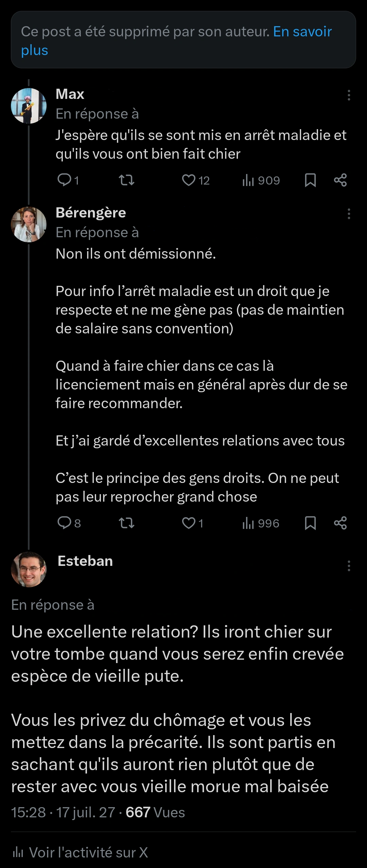The height and width of the screenshot is (868, 367).
Task: Open replies on Max's post
Action: (68, 180)
